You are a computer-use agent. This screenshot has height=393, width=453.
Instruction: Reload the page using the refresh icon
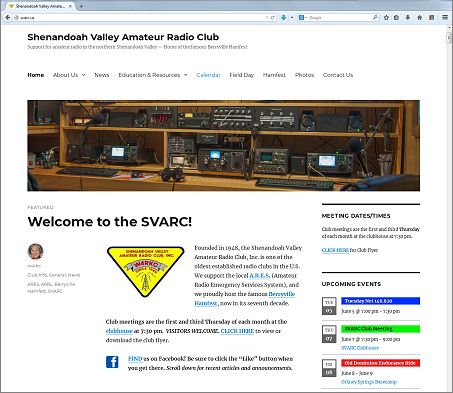pyautogui.click(x=272, y=17)
